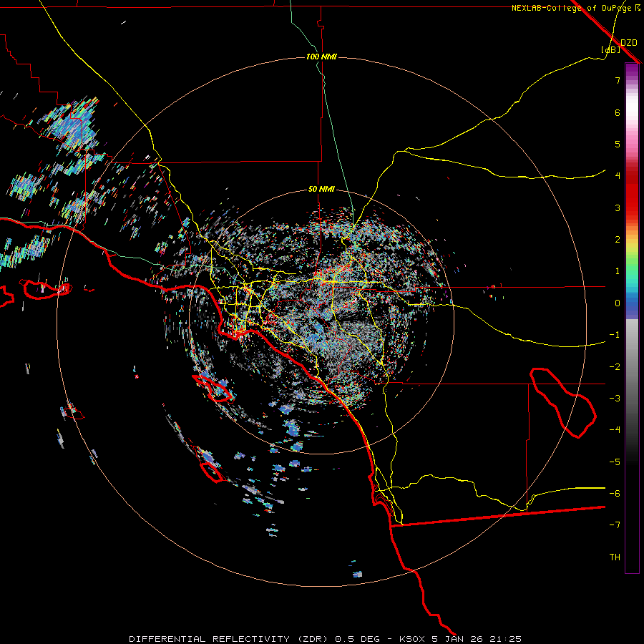
Task: Click the 100 NMI range ring label
Action: tap(321, 57)
